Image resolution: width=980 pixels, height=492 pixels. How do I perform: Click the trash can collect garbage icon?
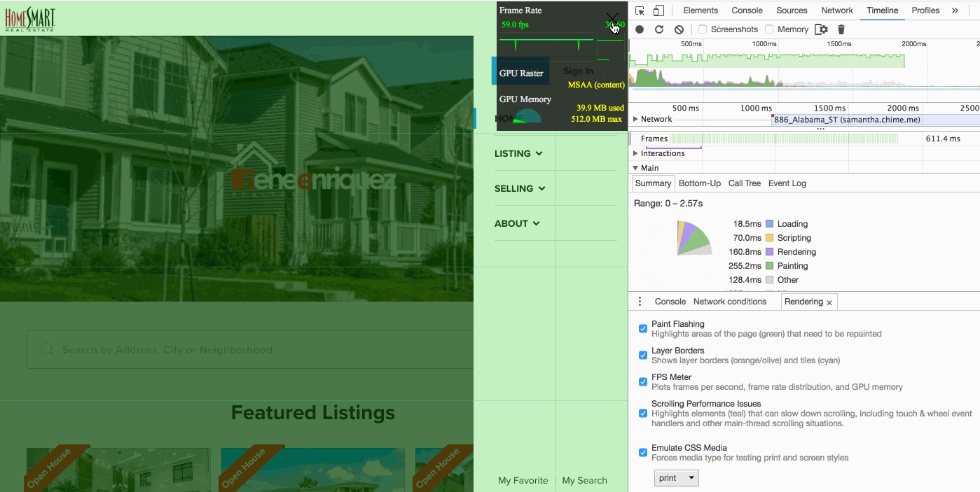(x=841, y=29)
